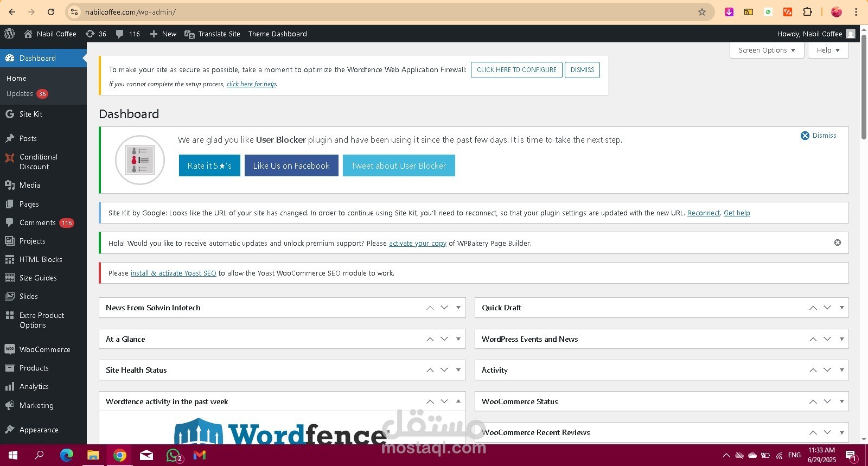This screenshot has height=466, width=868.
Task: Click the Size Guides icon in sidebar
Action: tap(9, 278)
